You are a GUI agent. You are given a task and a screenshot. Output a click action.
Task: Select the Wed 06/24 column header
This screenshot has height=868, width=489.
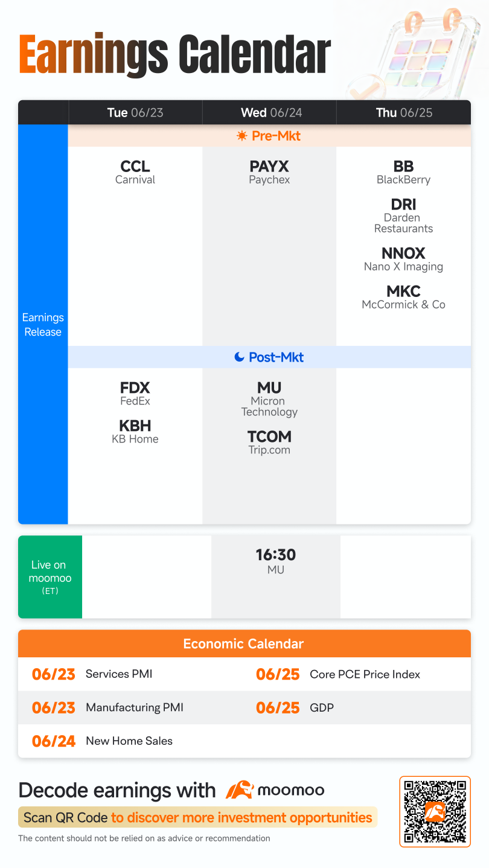pyautogui.click(x=269, y=113)
